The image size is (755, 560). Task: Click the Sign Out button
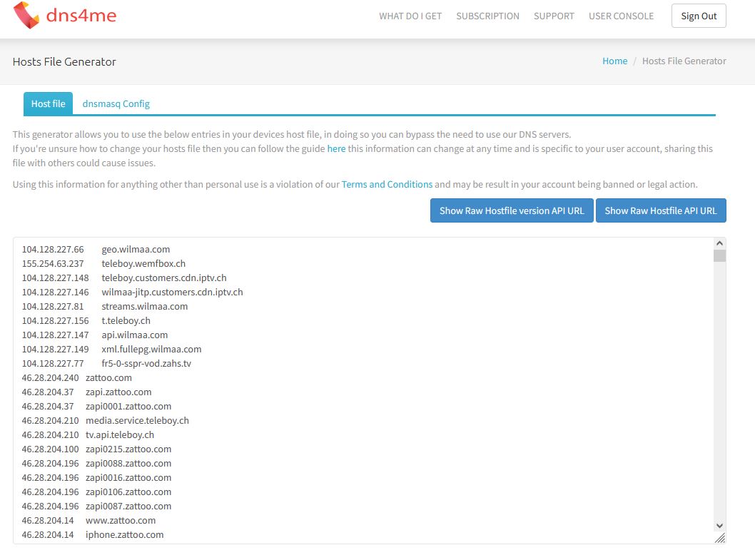699,16
